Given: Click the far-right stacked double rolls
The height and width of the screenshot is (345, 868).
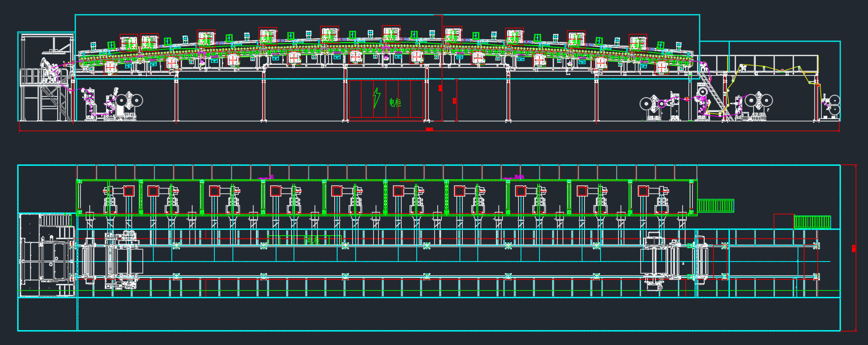Looking at the screenshot, I should click(x=833, y=105).
